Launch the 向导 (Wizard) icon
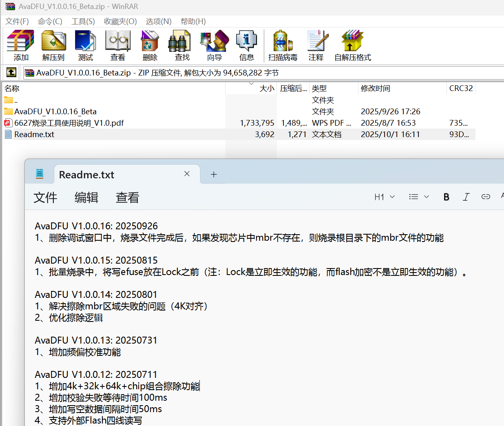504x426 pixels. 214,45
